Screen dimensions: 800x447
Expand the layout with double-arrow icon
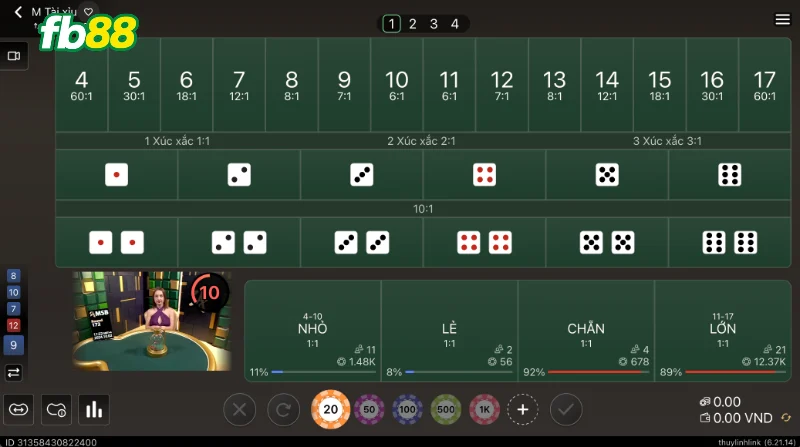18,409
